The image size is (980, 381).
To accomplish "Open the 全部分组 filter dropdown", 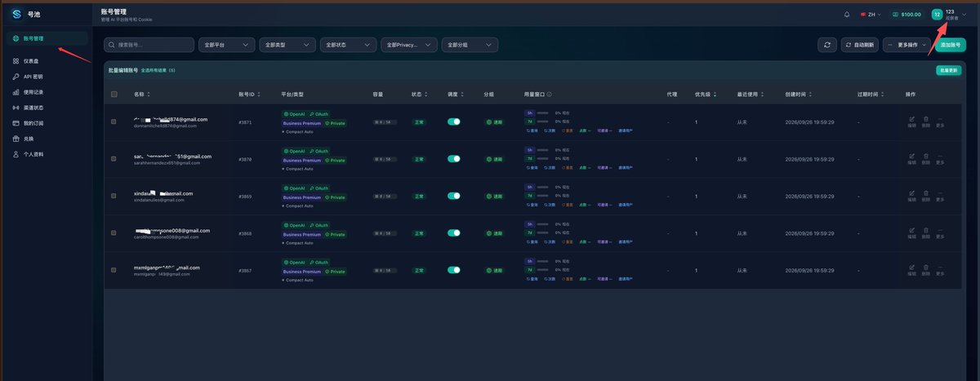I will pos(470,45).
